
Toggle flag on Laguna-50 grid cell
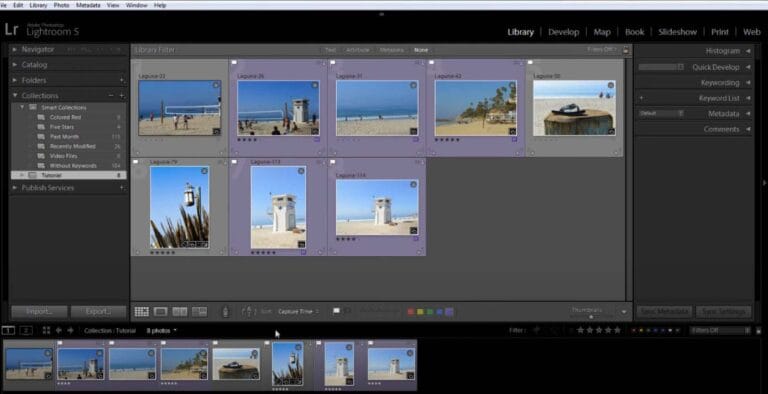coord(530,63)
